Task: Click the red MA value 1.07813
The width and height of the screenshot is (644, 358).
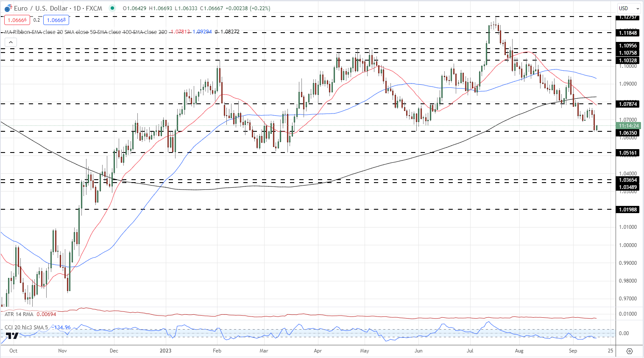Action: point(180,32)
